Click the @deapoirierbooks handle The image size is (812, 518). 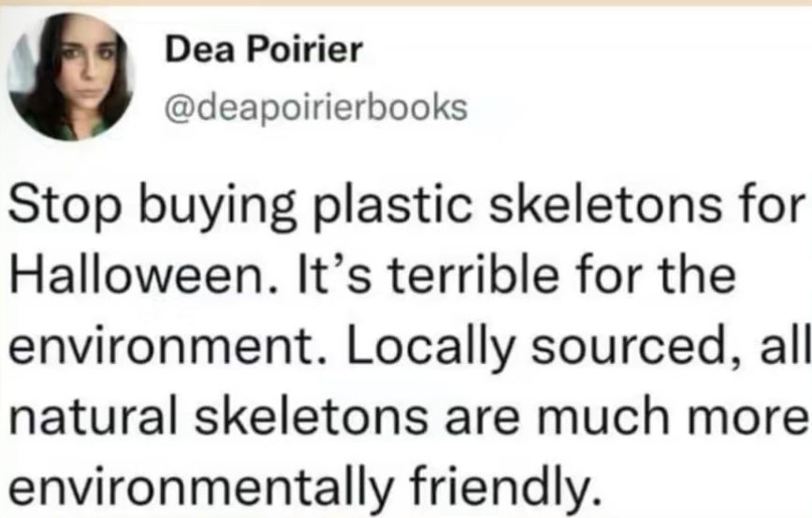[x=314, y=108]
